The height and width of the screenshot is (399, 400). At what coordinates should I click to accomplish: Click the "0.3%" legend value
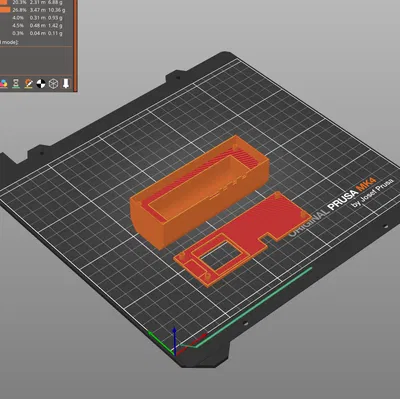(18, 33)
